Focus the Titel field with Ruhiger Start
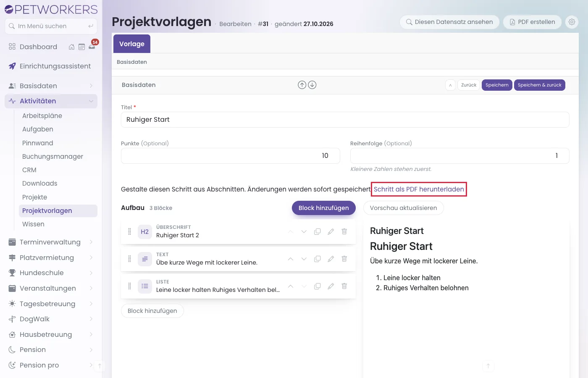The image size is (588, 378). click(345, 120)
